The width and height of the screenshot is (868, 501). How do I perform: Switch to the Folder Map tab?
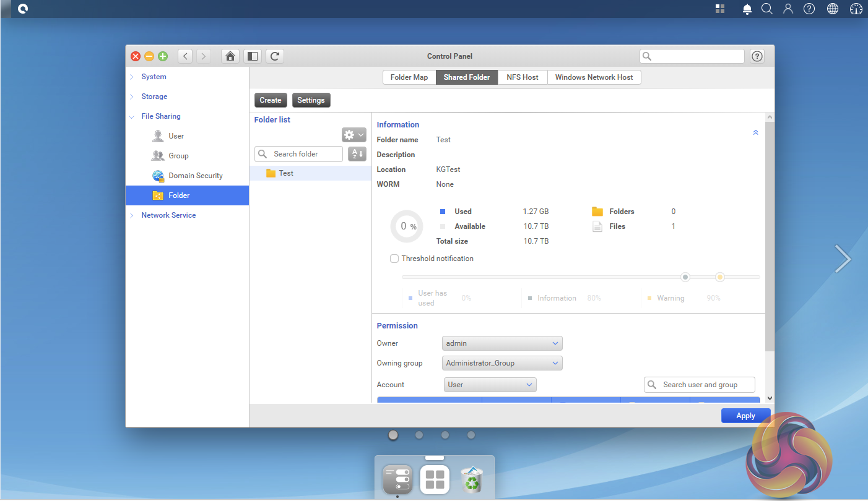(x=409, y=77)
